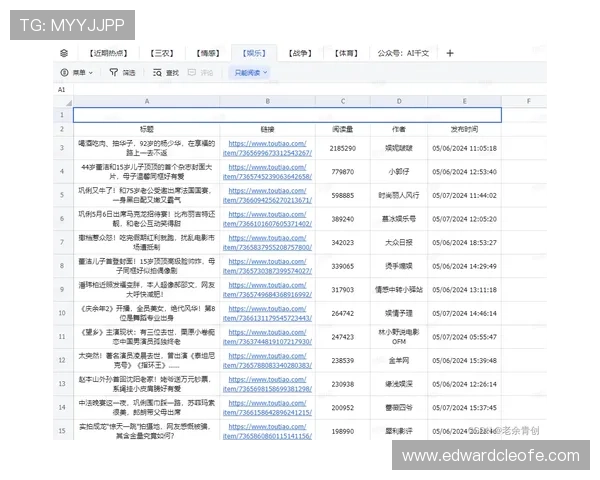Open toutiao link ending 757800
Viewport: 600px width, 480px height.
point(267,243)
